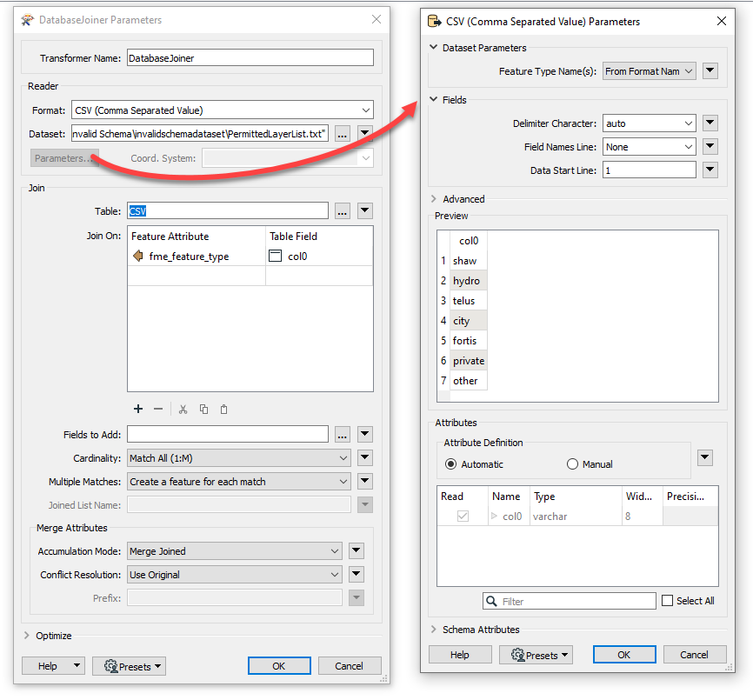The width and height of the screenshot is (753, 700).
Task: Toggle the Select All checkbox
Action: tap(669, 601)
